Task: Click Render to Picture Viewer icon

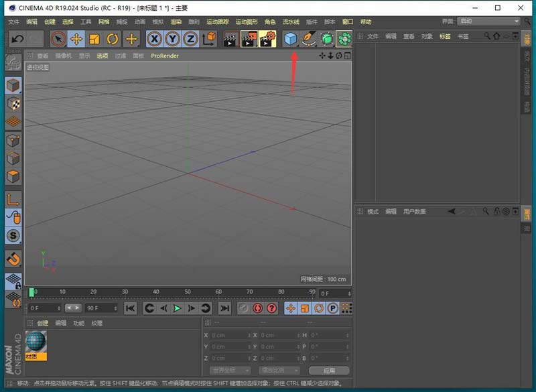Action: pyautogui.click(x=249, y=39)
